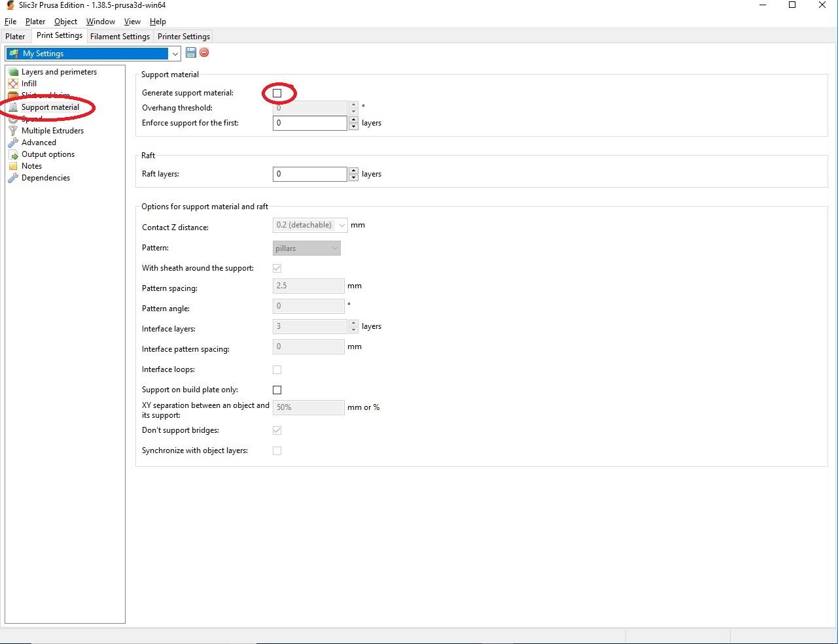
Task: Click the red delete preset icon
Action: (204, 52)
